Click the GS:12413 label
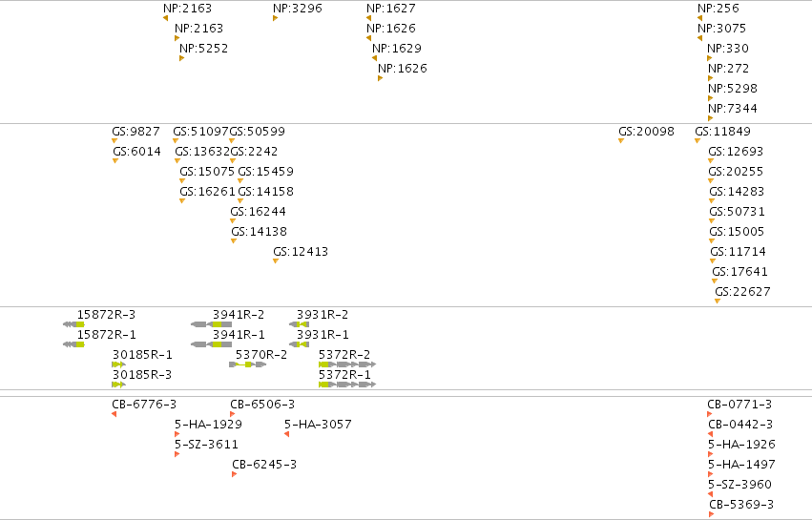812x520 pixels. (x=301, y=252)
